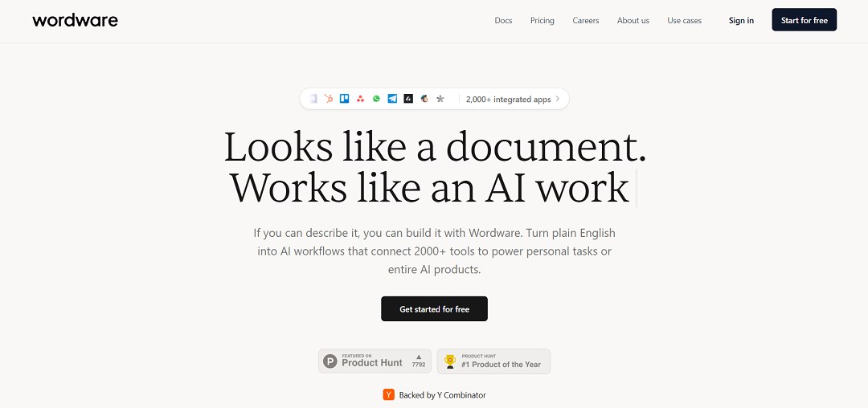The width and height of the screenshot is (868, 408).
Task: Click the Get started for free button
Action: point(435,308)
